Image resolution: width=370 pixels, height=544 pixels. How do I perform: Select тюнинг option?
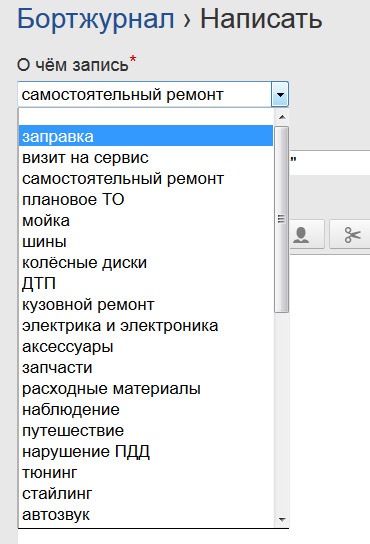(x=146, y=473)
